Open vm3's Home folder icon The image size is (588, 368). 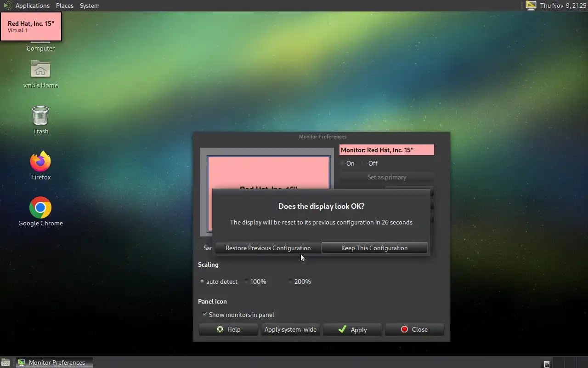40,70
